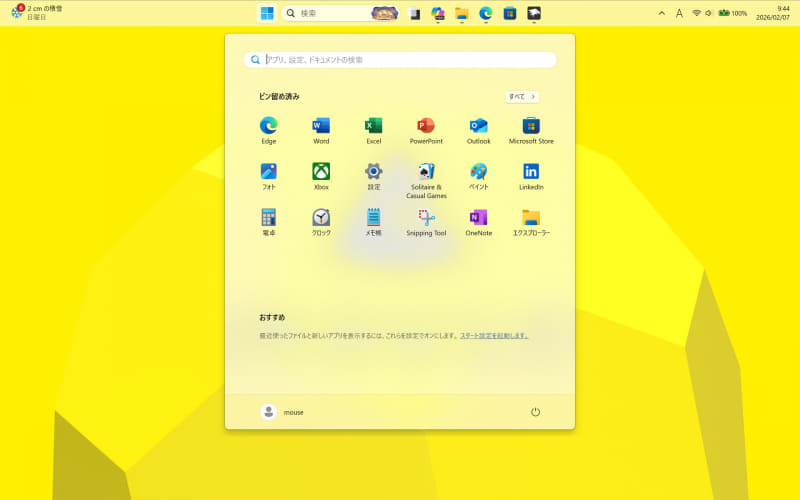This screenshot has width=800, height=500.
Task: Open the Copilot icon on the taskbar
Action: [x=438, y=14]
